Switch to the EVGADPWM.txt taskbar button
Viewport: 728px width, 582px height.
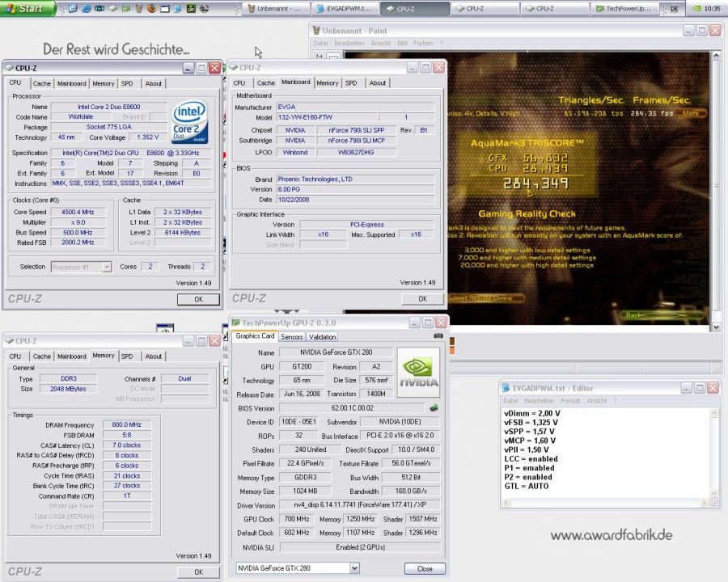[344, 8]
